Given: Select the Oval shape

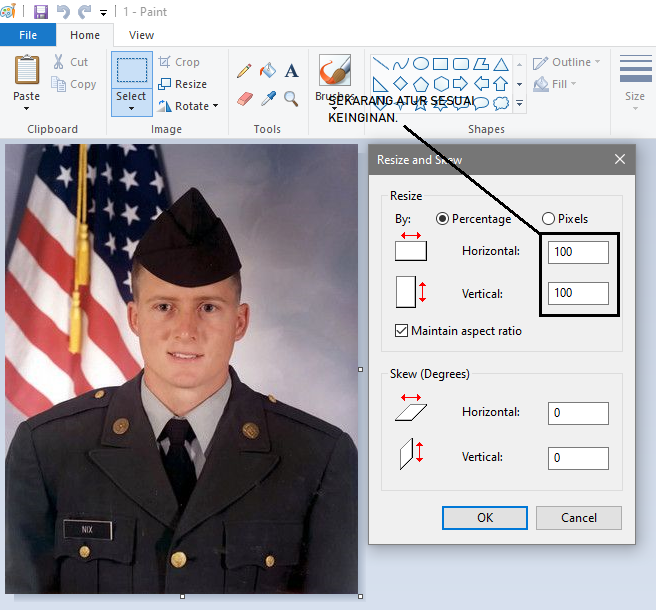Looking at the screenshot, I should 421,64.
